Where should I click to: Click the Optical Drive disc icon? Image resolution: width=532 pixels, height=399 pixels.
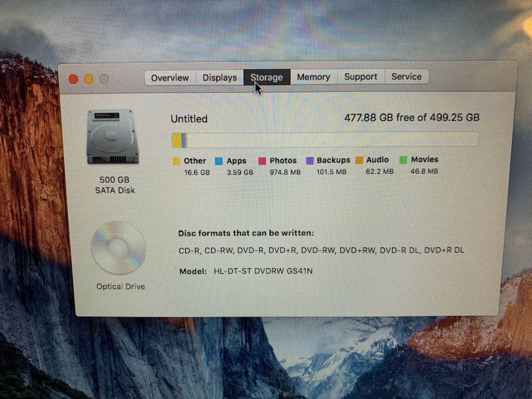coord(118,248)
